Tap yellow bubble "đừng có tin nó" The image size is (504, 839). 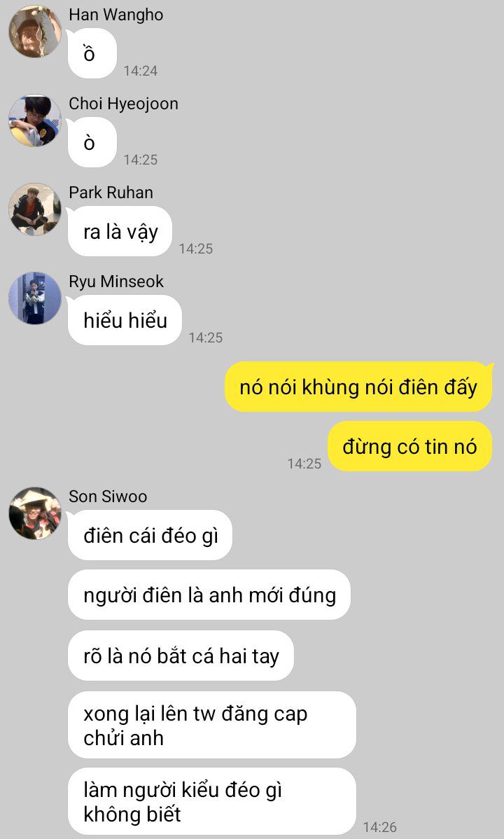[x=409, y=446]
